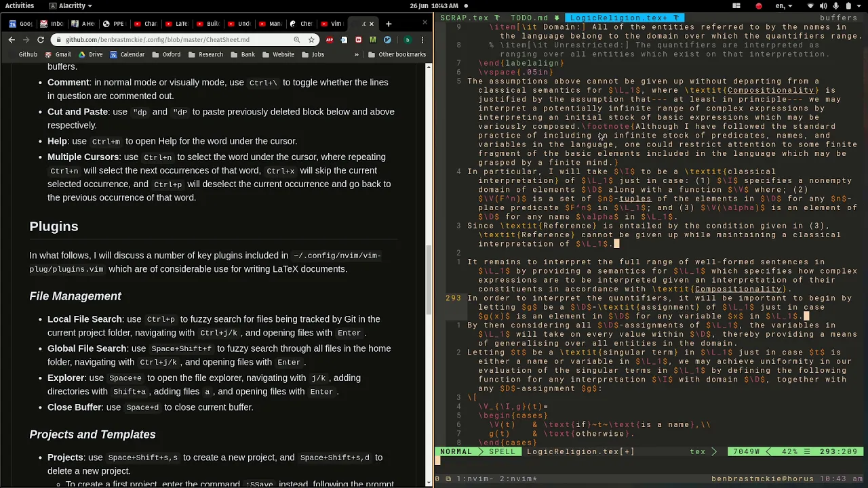Viewport: 868px width, 488px height.
Task: Show hidden bookmarks with the double chevron
Action: (357, 54)
